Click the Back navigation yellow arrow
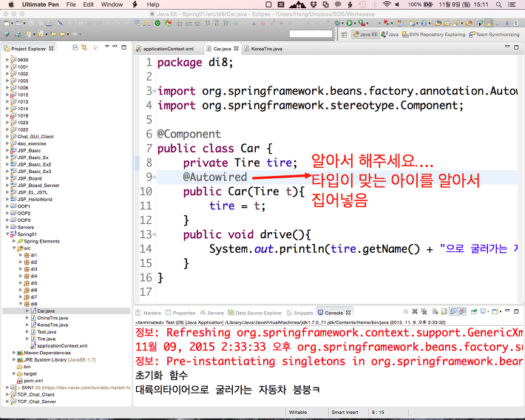 [x=62, y=34]
